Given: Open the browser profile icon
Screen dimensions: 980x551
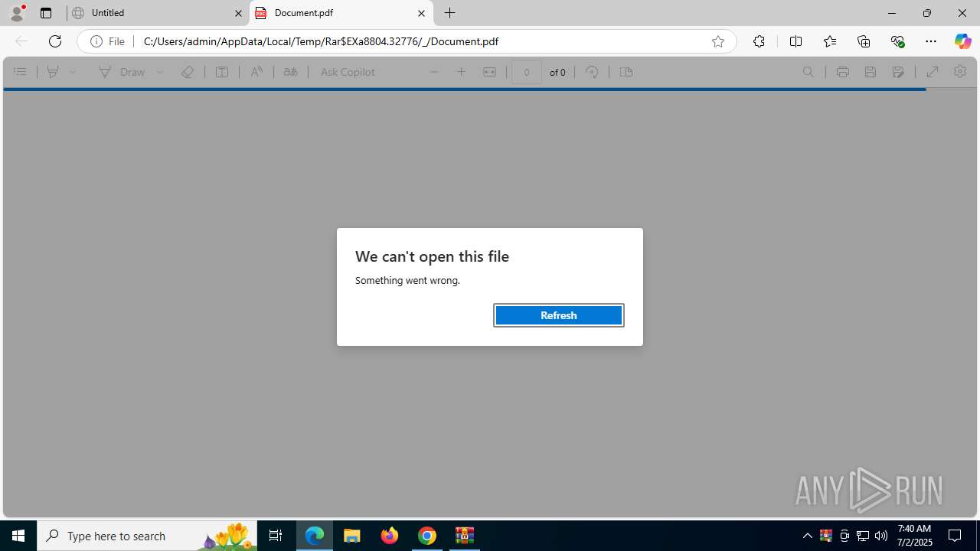Looking at the screenshot, I should [x=17, y=12].
